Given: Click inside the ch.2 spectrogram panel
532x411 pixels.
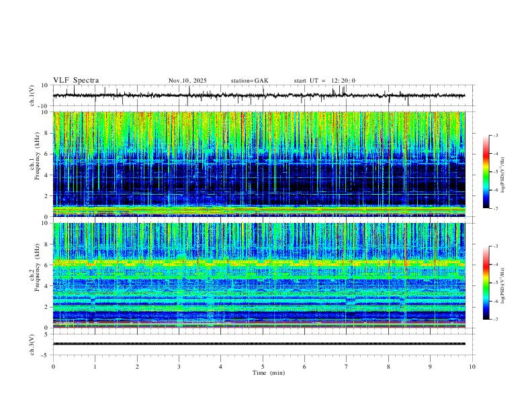Looking at the screenshot, I should coord(259,275).
